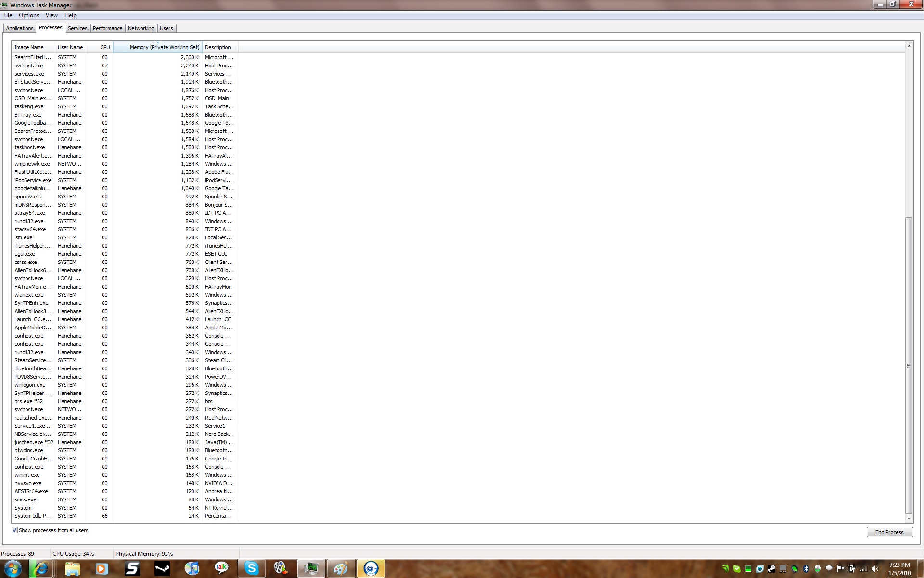The height and width of the screenshot is (578, 924).
Task: Select the nvvsvc.exe process row
Action: [125, 483]
